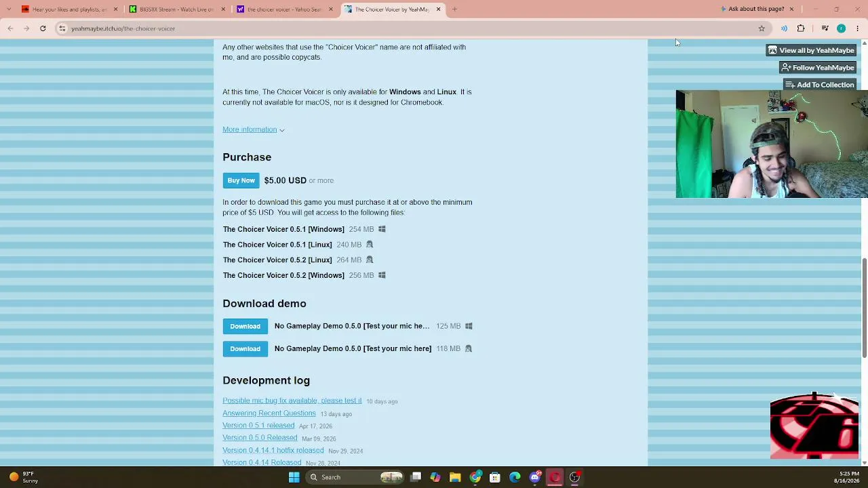This screenshot has width=868, height=488.
Task: Click 'The Choicer Voicer 0.5.2 [Windows]' file name
Action: coord(283,275)
